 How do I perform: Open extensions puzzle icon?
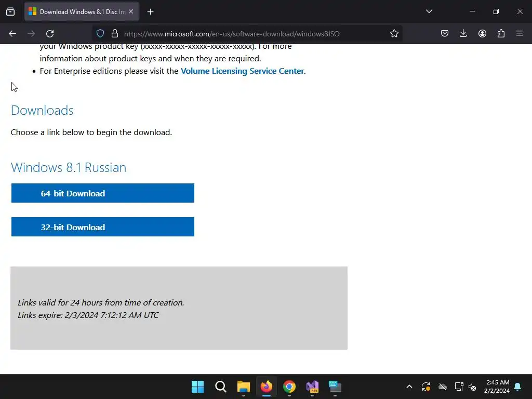tap(501, 33)
